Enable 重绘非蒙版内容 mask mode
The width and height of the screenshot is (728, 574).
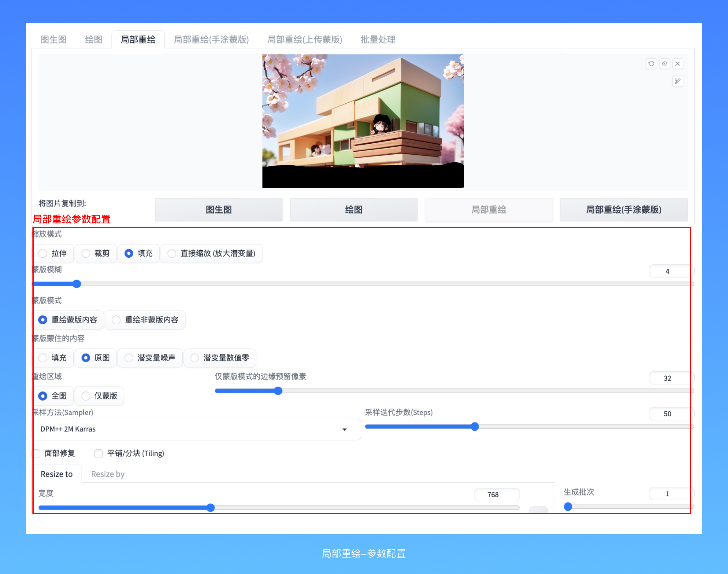click(117, 319)
